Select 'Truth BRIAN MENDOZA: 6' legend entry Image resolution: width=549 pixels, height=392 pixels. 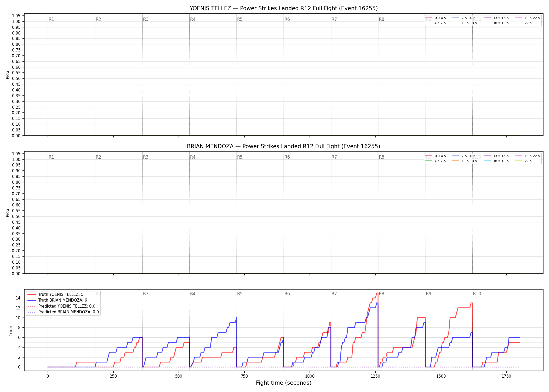pyautogui.click(x=57, y=300)
